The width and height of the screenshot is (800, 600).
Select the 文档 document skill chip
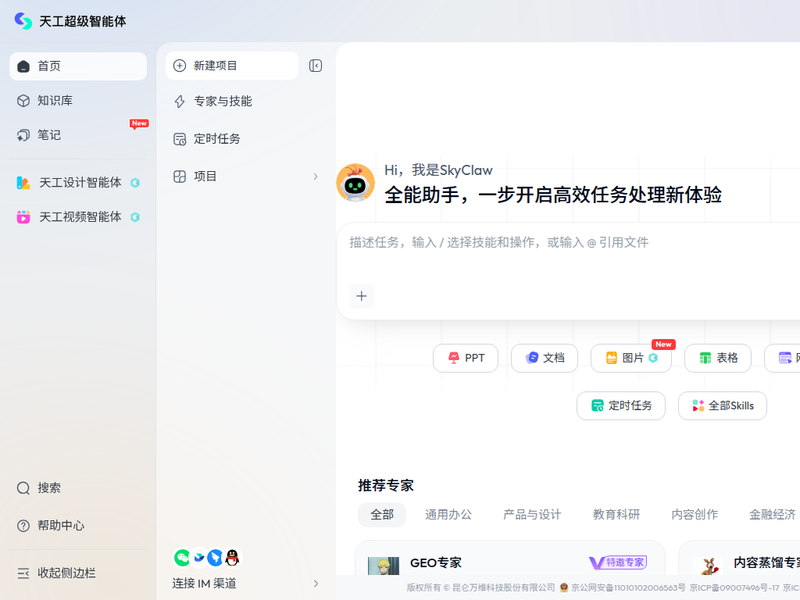click(544, 358)
